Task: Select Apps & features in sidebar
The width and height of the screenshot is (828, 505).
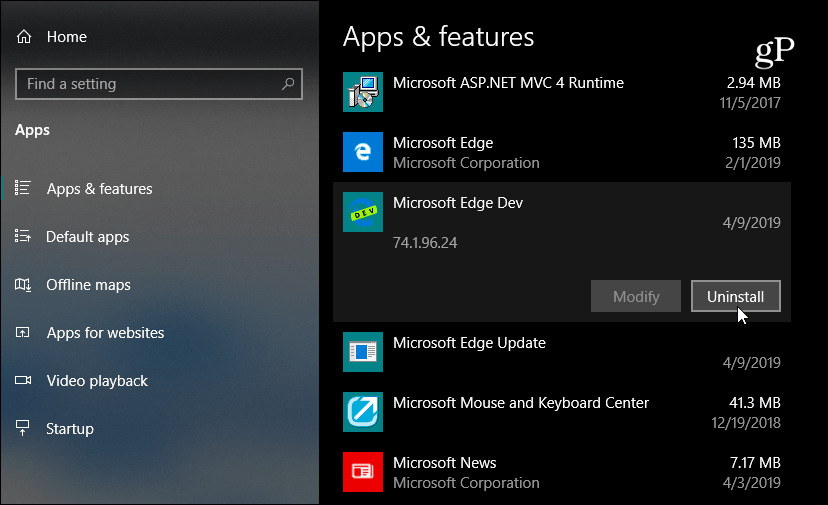Action: pos(99,189)
